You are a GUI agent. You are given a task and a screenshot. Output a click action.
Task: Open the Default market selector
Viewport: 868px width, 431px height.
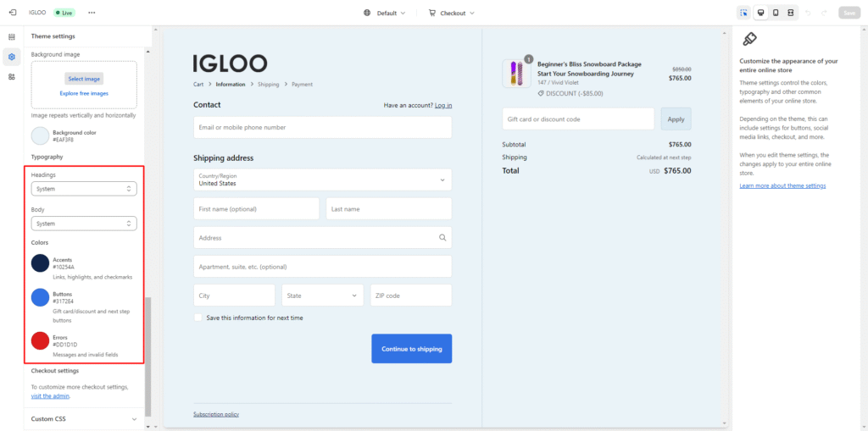coord(384,13)
